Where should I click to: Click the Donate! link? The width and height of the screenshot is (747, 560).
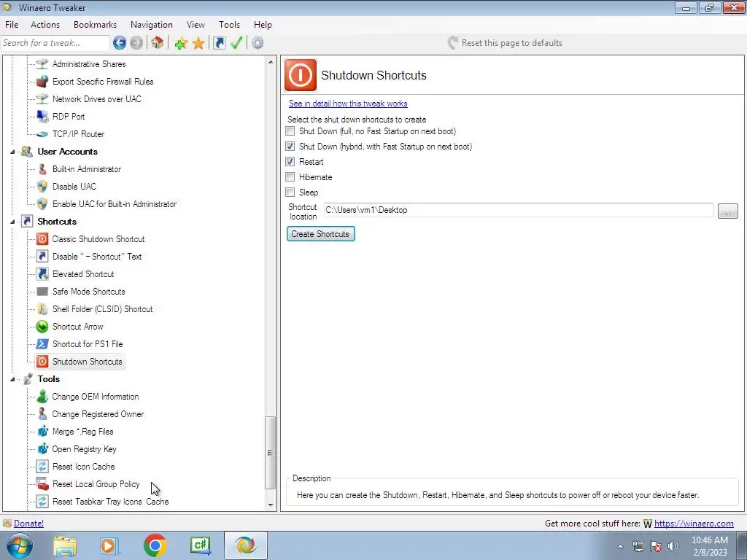point(28,524)
